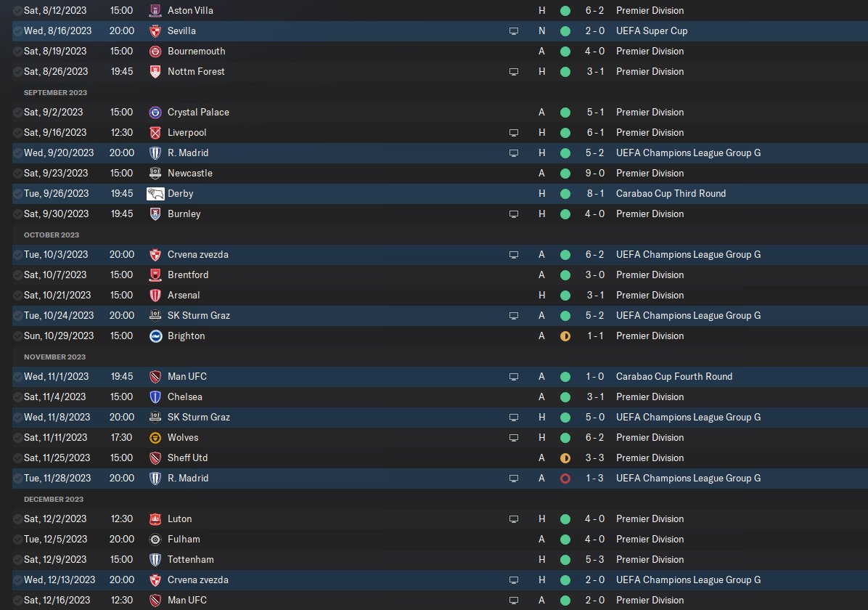Click the OCTOBER 2023 month header

[52, 235]
